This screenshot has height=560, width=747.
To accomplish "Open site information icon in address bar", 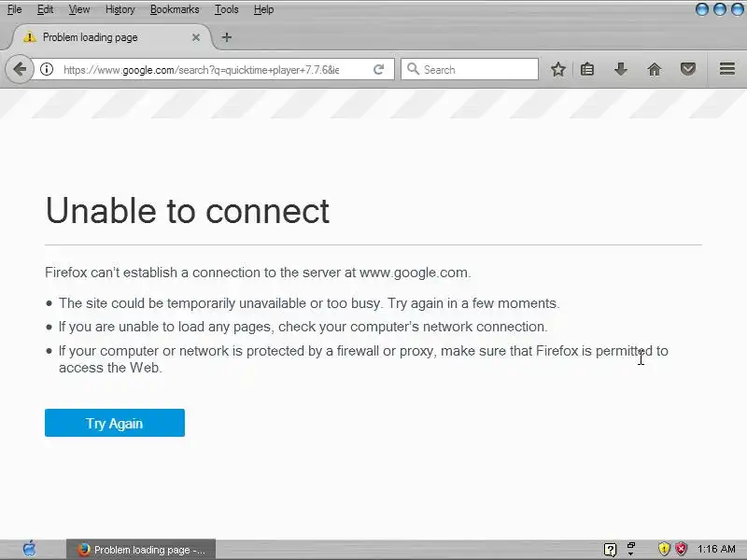I will (x=46, y=69).
